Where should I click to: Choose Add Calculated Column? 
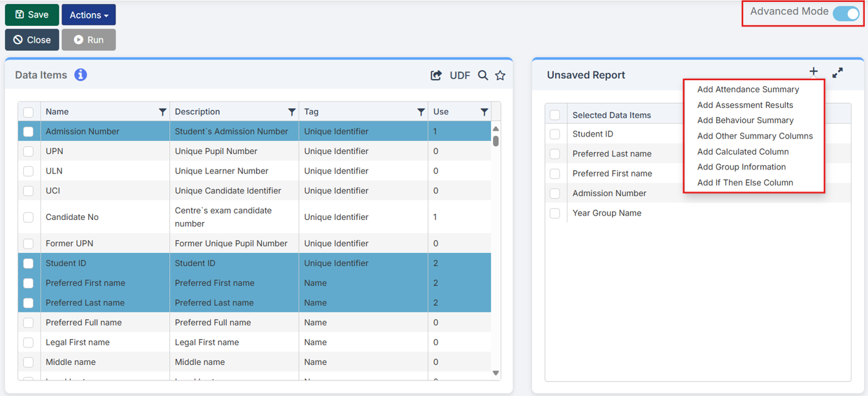click(743, 151)
